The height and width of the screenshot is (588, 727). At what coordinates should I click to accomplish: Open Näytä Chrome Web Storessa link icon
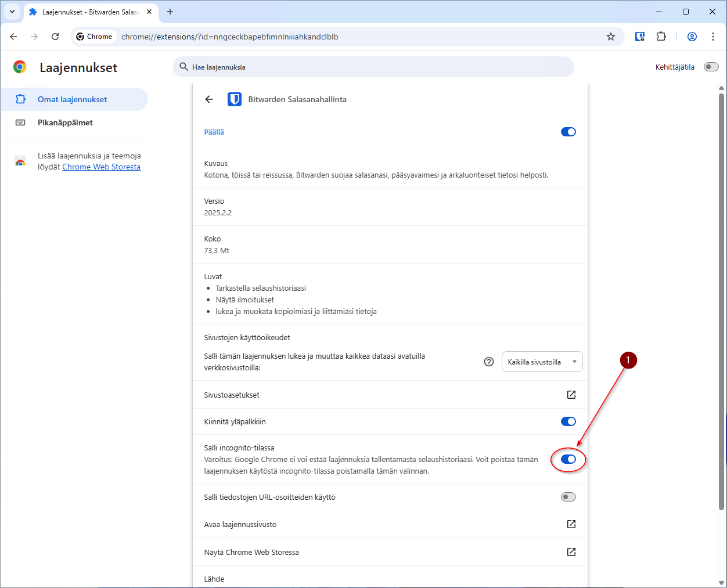tap(571, 552)
